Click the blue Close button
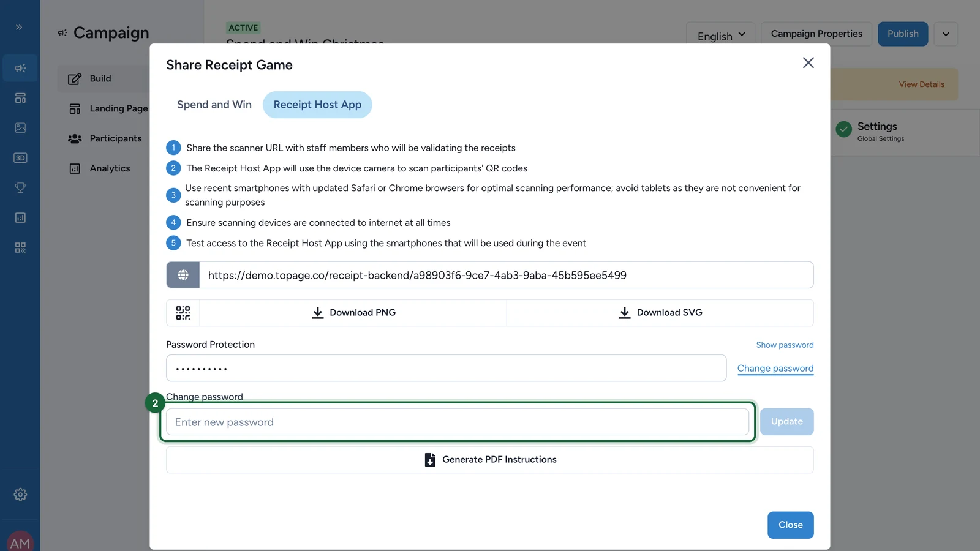 click(791, 525)
